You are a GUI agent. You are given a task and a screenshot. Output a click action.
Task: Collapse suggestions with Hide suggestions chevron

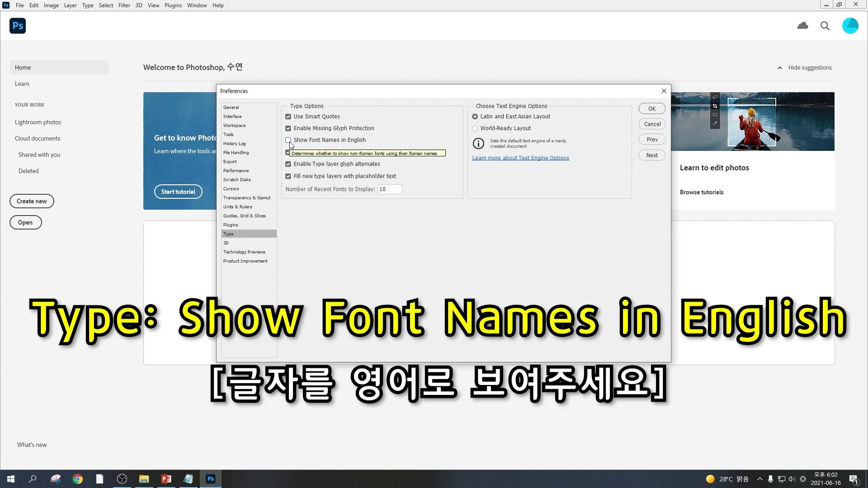[x=779, y=68]
